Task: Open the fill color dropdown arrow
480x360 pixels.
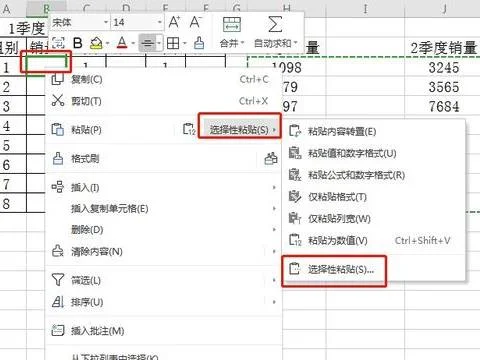Action: pos(107,43)
